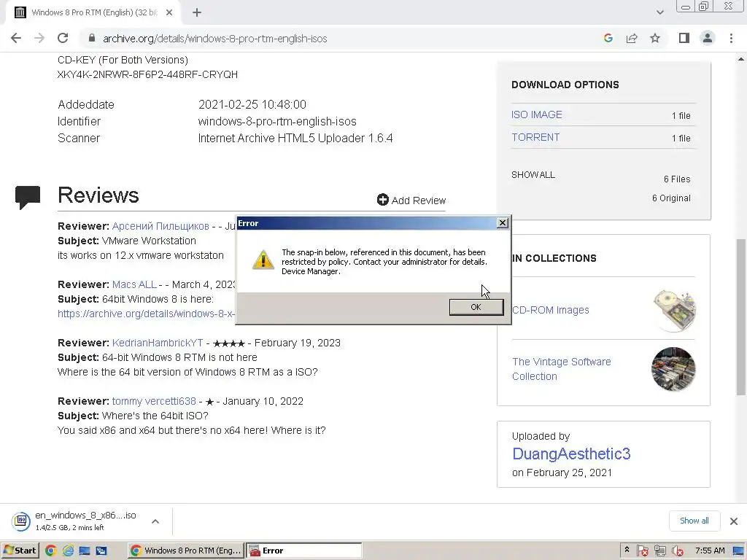The width and height of the screenshot is (747, 560).
Task: Click the network tray icon
Action: pyautogui.click(x=659, y=551)
